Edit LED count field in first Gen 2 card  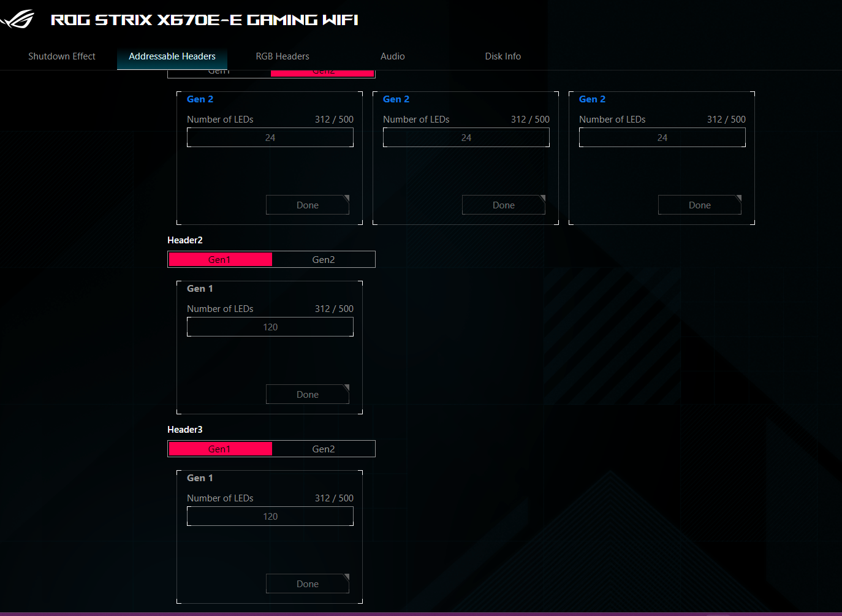[270, 137]
